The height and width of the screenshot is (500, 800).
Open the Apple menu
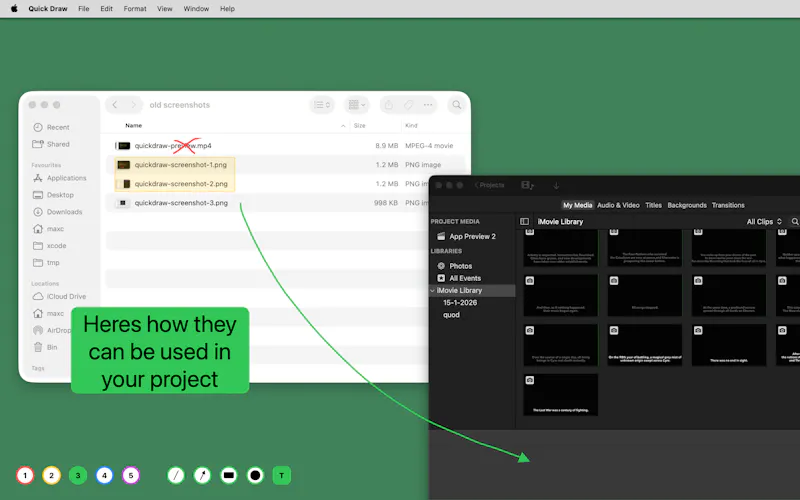click(14, 9)
